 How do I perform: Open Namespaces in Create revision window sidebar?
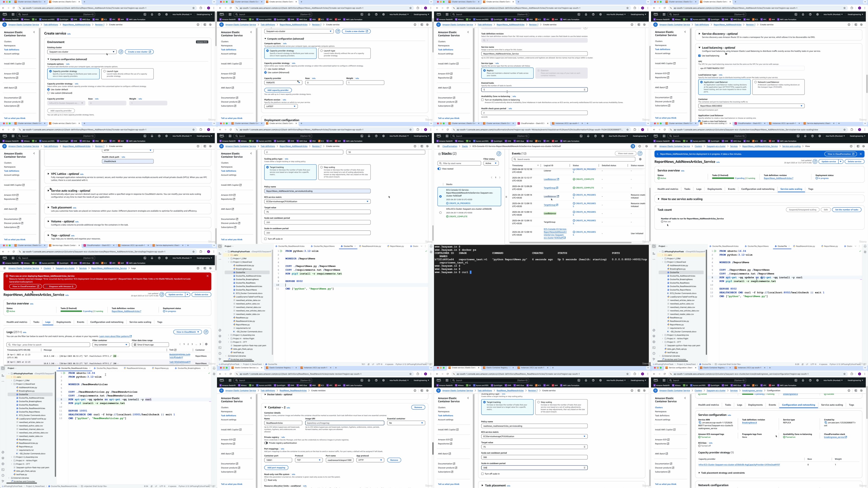pos(227,412)
